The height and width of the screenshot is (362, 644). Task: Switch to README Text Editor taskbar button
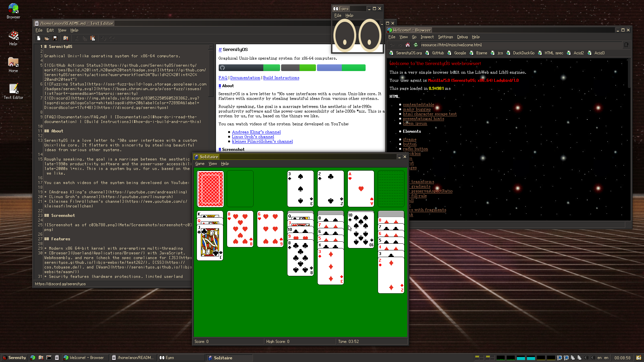pos(133,358)
